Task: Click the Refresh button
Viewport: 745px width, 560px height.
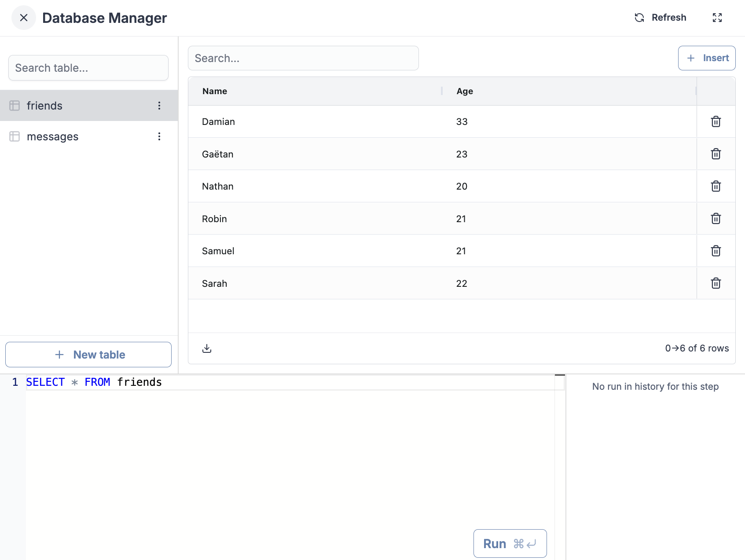Action: (661, 18)
